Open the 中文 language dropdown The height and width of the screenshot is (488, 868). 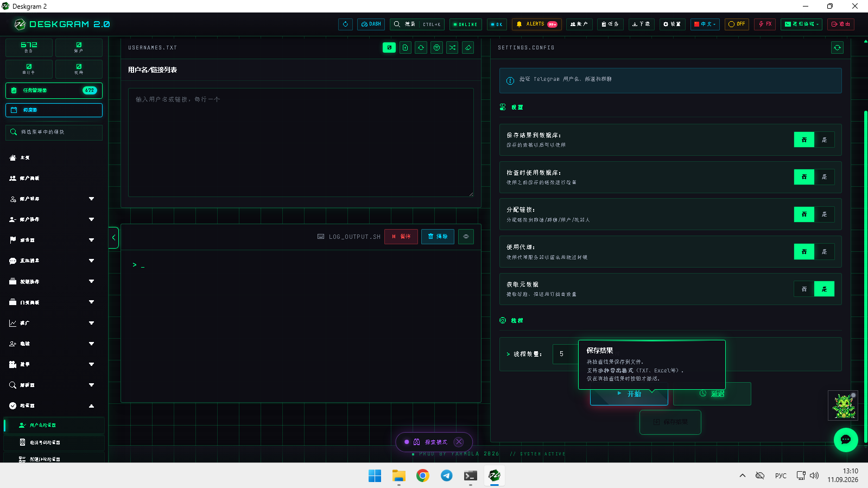click(705, 24)
